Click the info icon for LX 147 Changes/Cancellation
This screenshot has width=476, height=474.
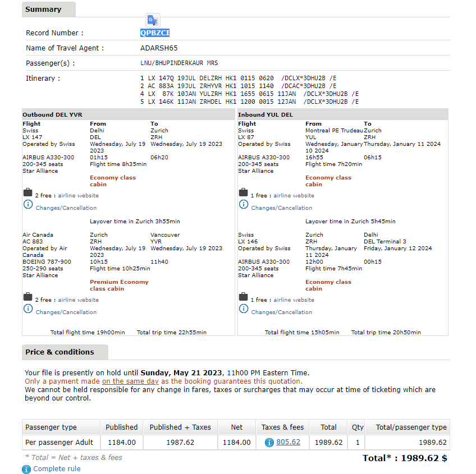28,205
